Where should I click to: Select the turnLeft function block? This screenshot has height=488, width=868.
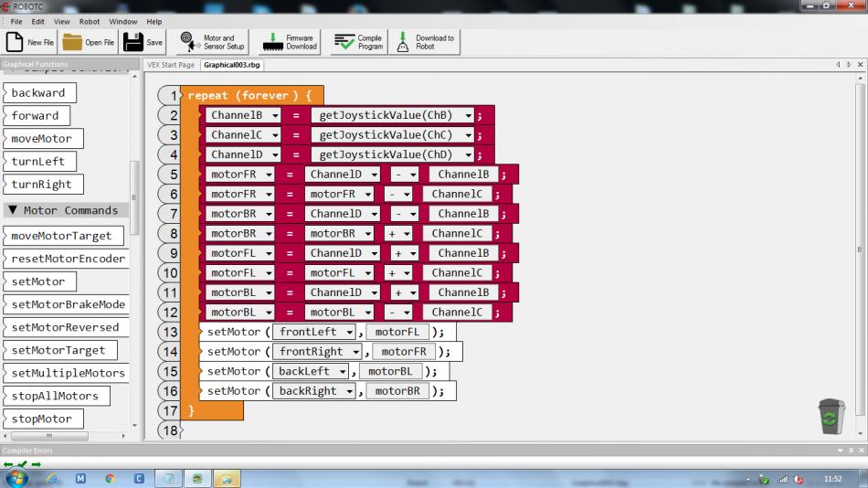pyautogui.click(x=39, y=161)
